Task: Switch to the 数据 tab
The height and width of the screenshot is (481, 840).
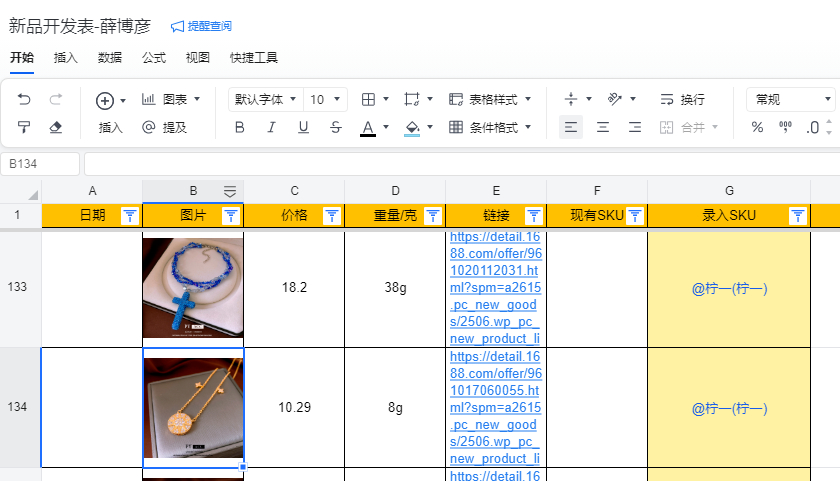Action: point(110,58)
